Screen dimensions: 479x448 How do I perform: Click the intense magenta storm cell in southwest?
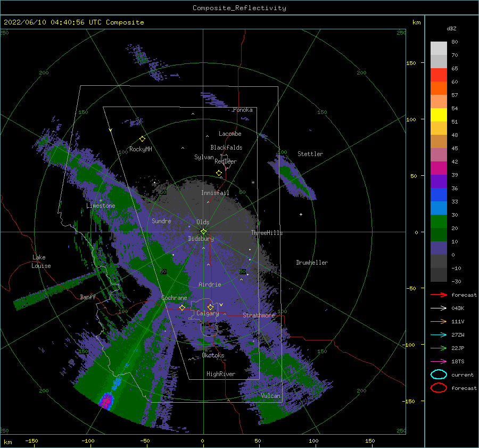[x=106, y=400]
